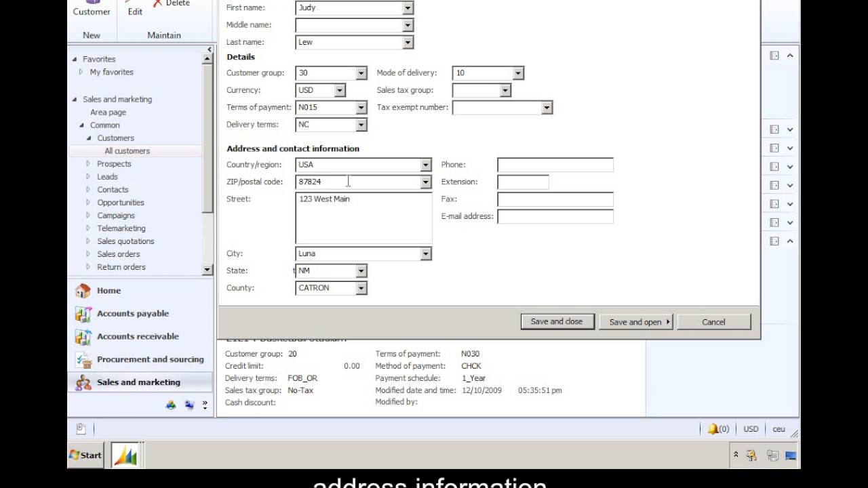This screenshot has width=868, height=488.
Task: Select the Sales and marketing module icon
Action: [83, 382]
